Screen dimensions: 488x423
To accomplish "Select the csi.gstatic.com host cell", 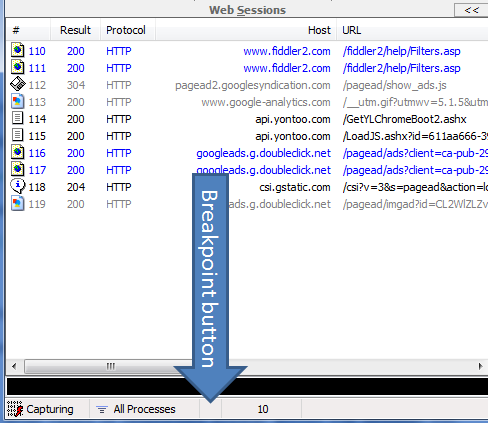I will (295, 187).
